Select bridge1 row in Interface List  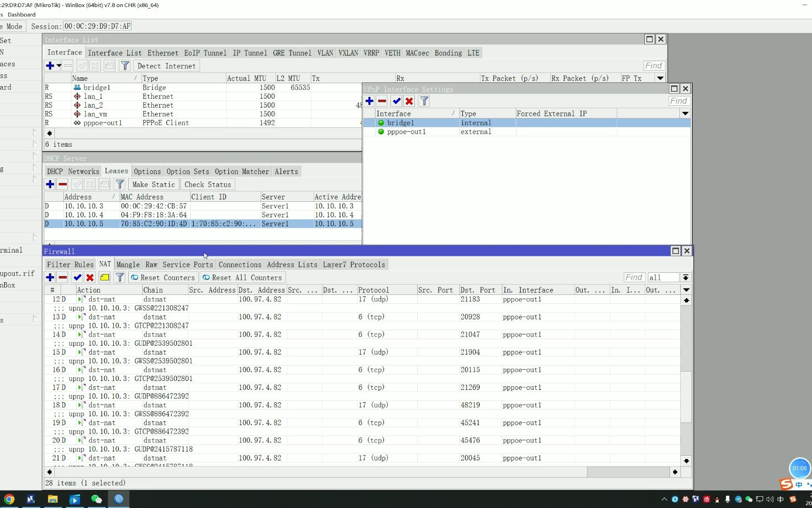click(203, 87)
